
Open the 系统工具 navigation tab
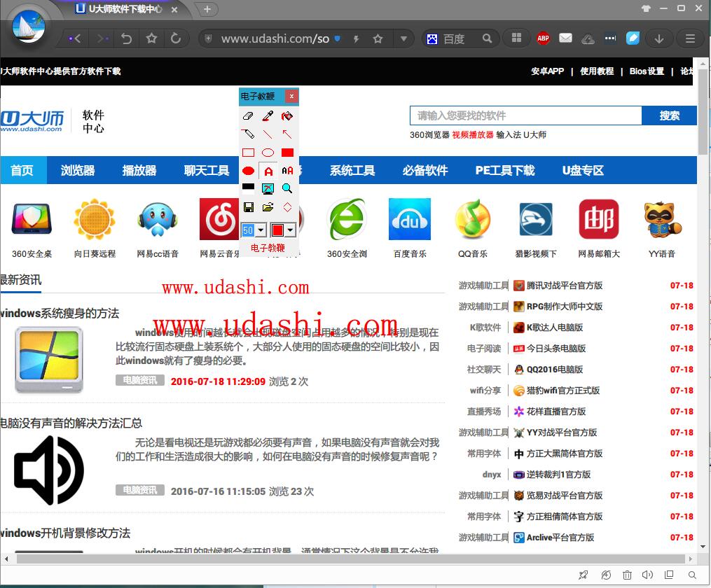coord(352,170)
